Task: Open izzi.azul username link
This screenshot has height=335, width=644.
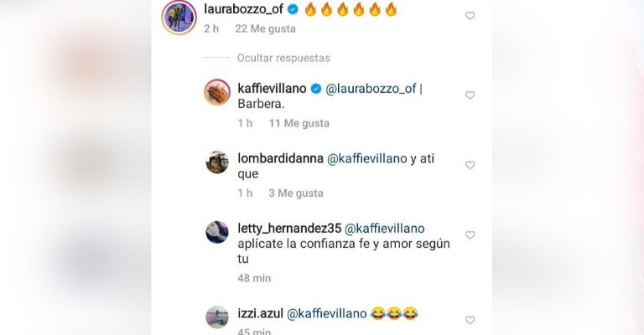Action: coord(261,314)
